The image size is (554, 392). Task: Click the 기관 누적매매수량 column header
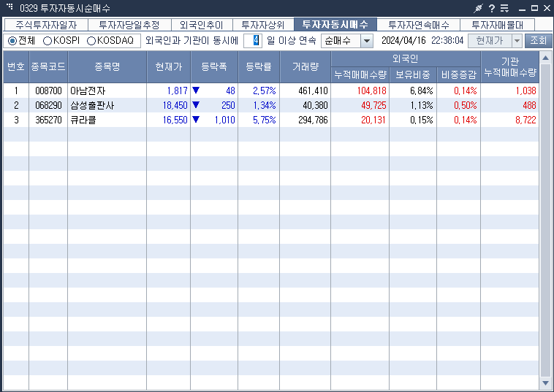coord(510,67)
